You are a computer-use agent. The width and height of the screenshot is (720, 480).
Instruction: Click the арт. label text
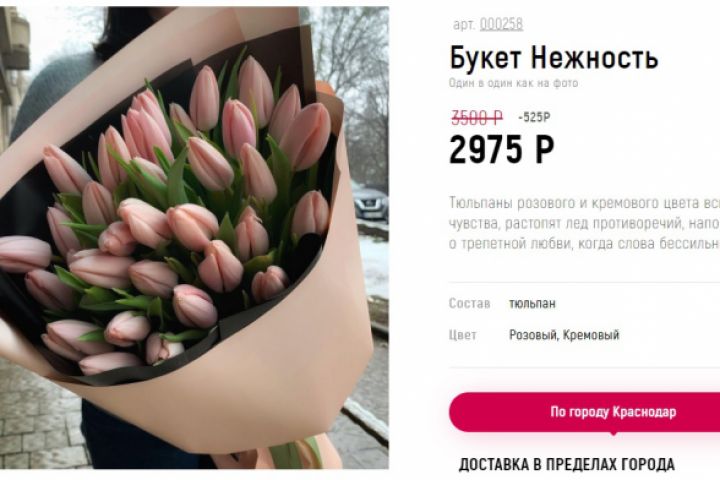464,24
